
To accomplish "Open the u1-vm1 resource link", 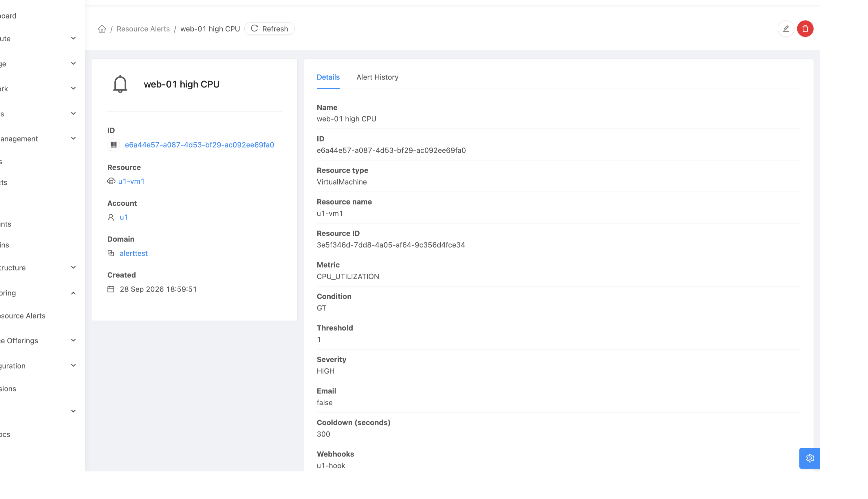I will pos(131,181).
